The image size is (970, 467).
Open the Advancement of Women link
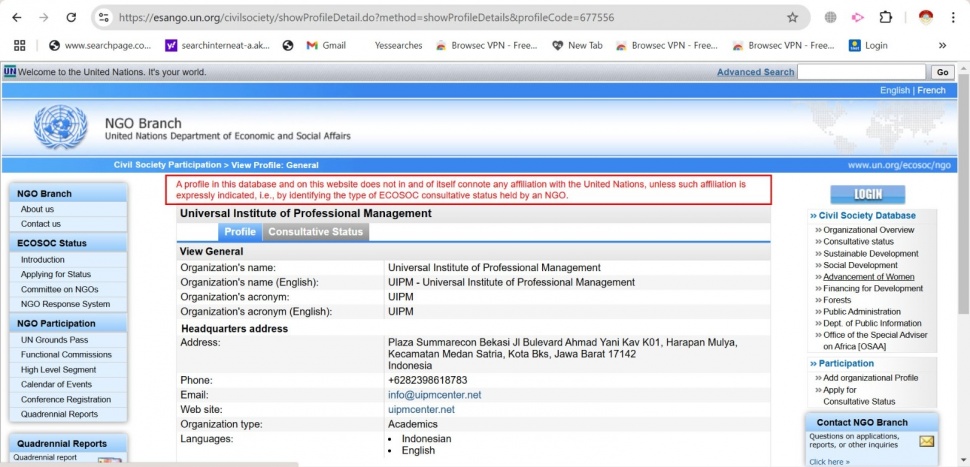click(x=869, y=277)
